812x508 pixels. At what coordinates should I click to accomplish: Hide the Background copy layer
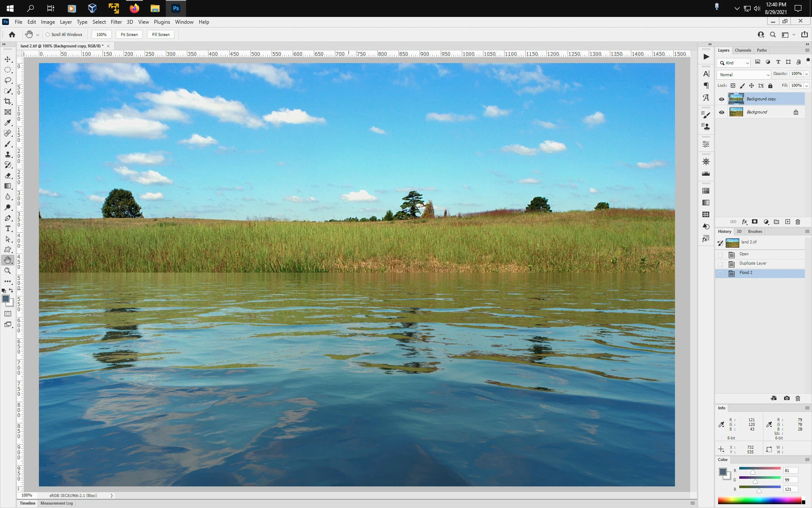[x=721, y=99]
